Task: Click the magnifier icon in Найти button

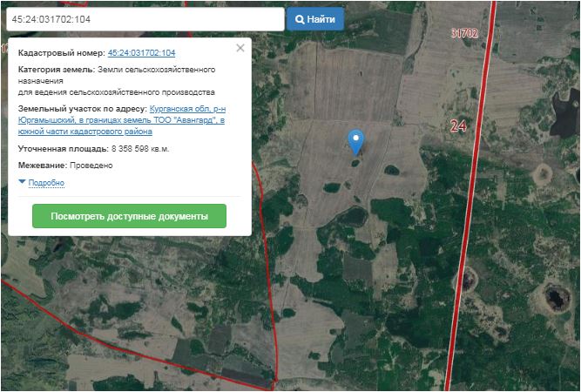Action: (x=300, y=19)
